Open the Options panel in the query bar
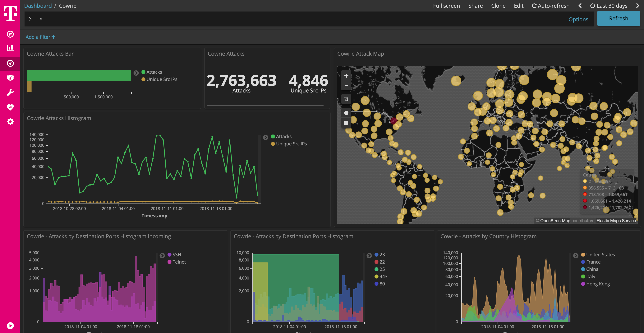 click(x=578, y=19)
